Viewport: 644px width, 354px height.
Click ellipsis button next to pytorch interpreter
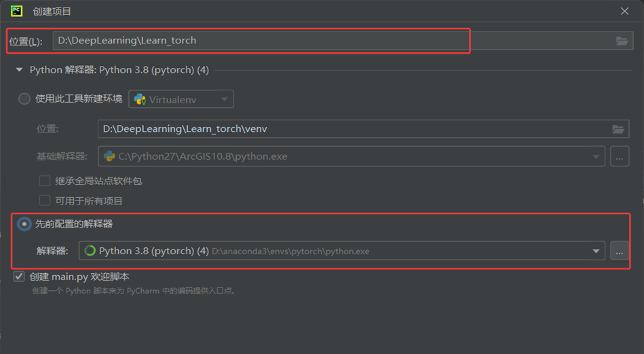click(620, 251)
